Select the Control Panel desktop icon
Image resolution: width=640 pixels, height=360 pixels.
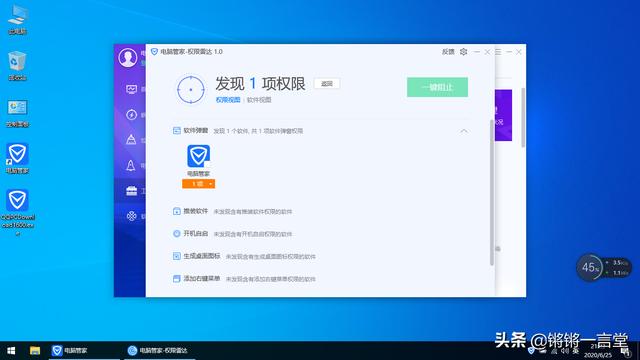(18, 113)
